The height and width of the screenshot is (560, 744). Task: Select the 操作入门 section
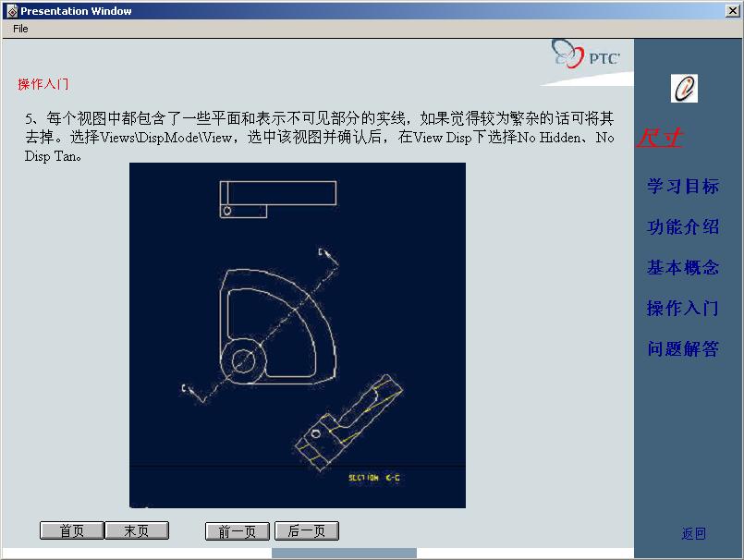tap(682, 308)
